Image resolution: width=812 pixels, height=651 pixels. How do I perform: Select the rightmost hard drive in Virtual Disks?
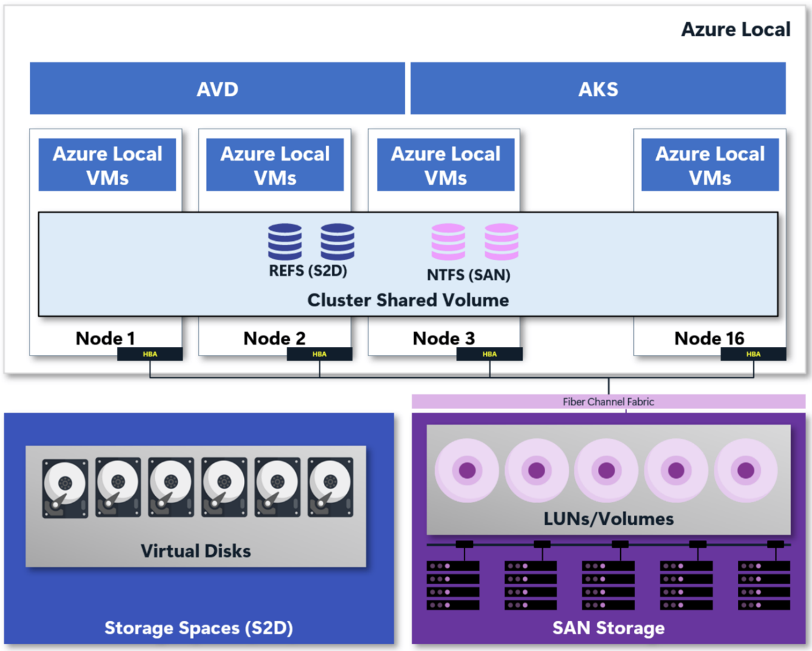pyautogui.click(x=331, y=488)
